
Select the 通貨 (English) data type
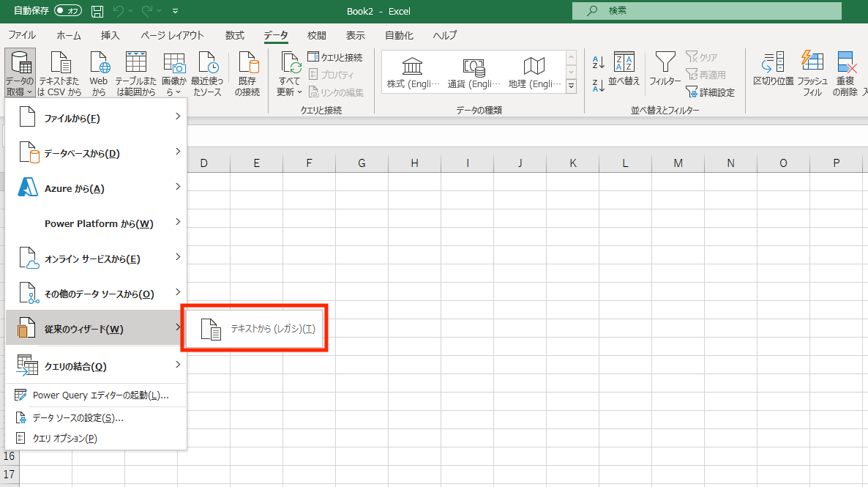click(474, 73)
